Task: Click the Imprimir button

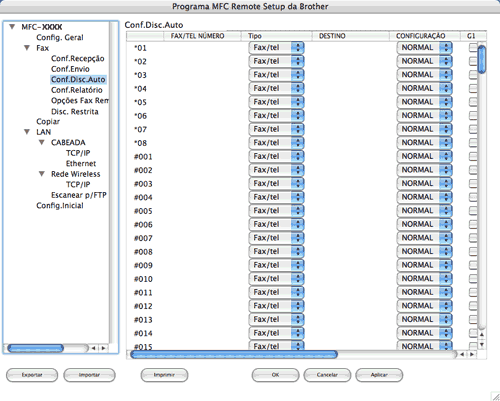Action: click(x=164, y=375)
